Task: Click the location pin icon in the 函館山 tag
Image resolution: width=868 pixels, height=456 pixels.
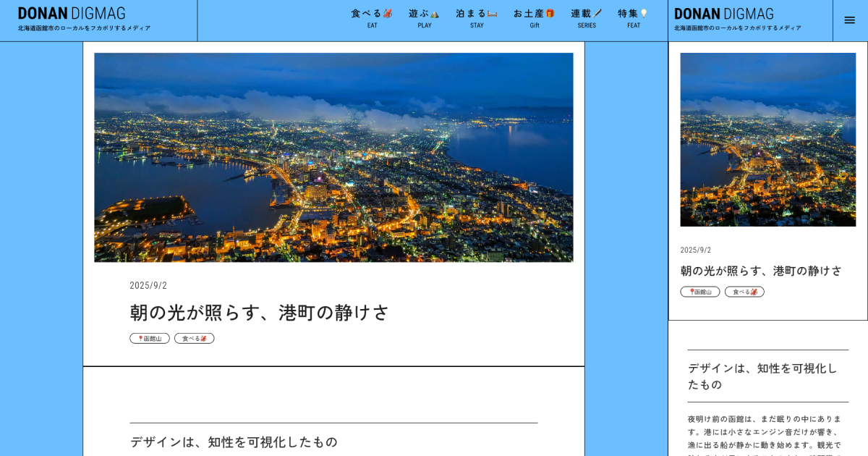Action: pos(141,337)
